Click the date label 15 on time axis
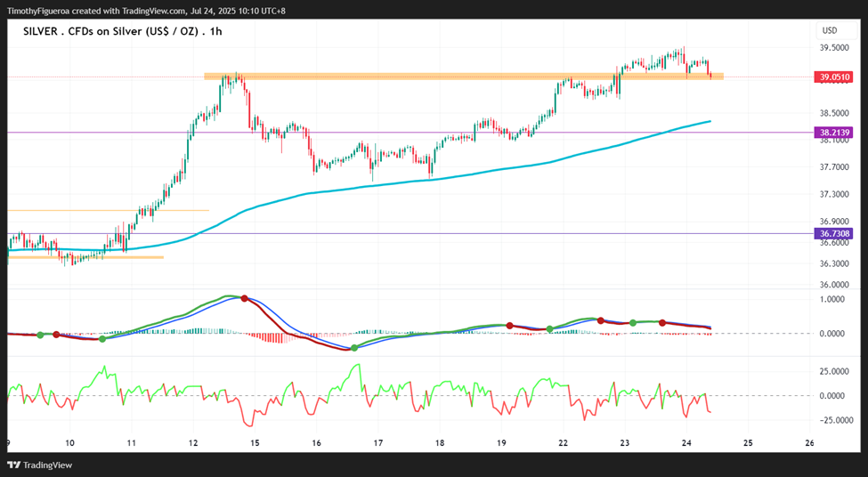 click(255, 442)
